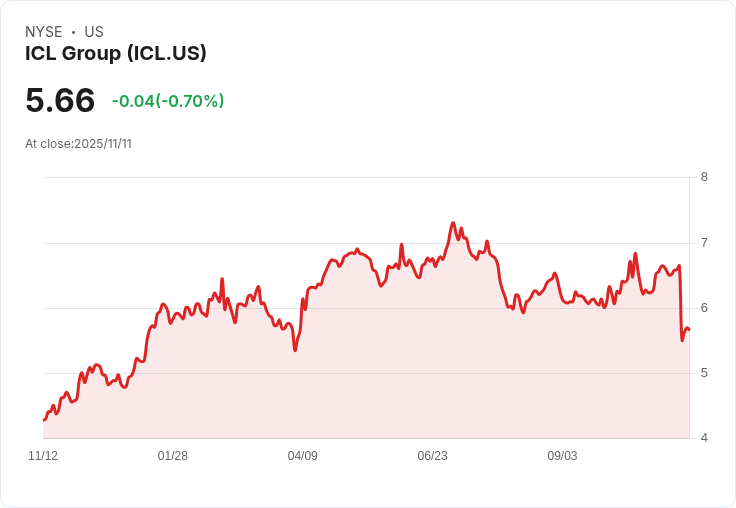Click the ICL Group (ICL.US) title
736x508 pixels.
click(x=116, y=53)
